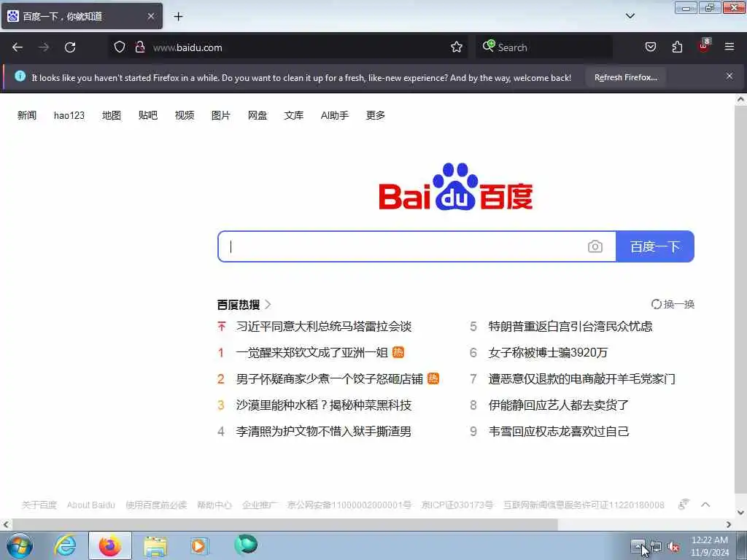Viewport: 747px width, 560px height.
Task: Click the camera image-search icon
Action: (595, 246)
